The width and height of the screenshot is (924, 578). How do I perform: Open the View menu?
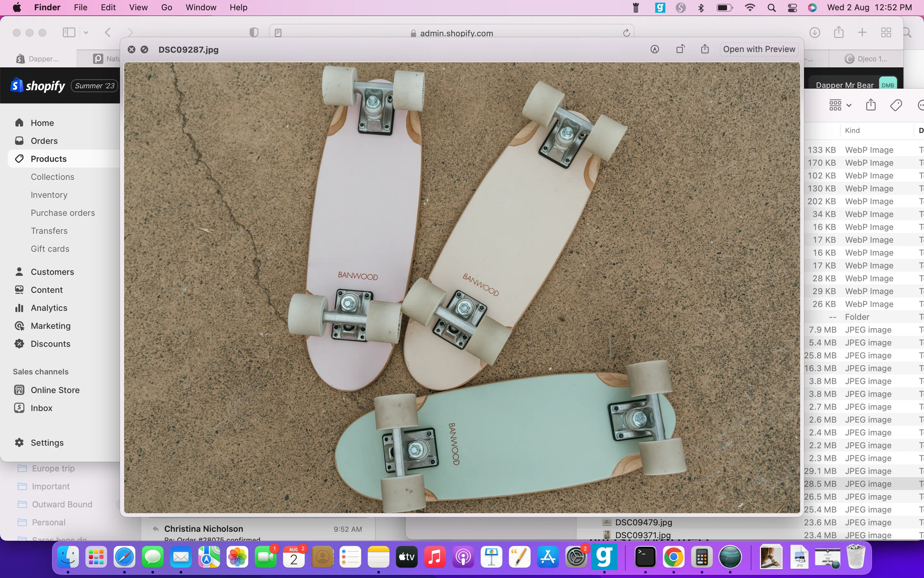[138, 8]
